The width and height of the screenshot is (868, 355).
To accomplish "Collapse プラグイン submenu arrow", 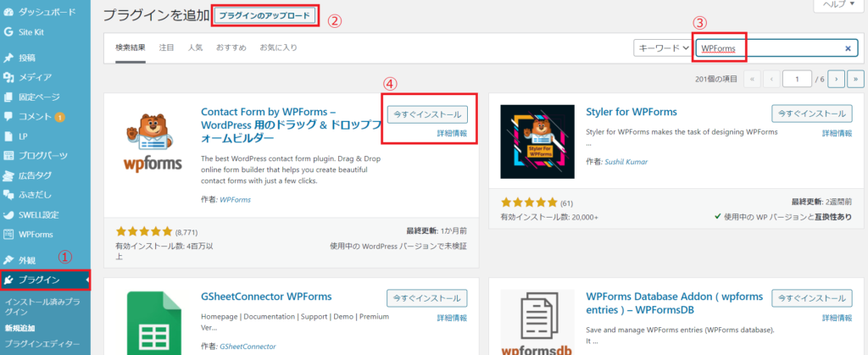I will pyautogui.click(x=87, y=280).
